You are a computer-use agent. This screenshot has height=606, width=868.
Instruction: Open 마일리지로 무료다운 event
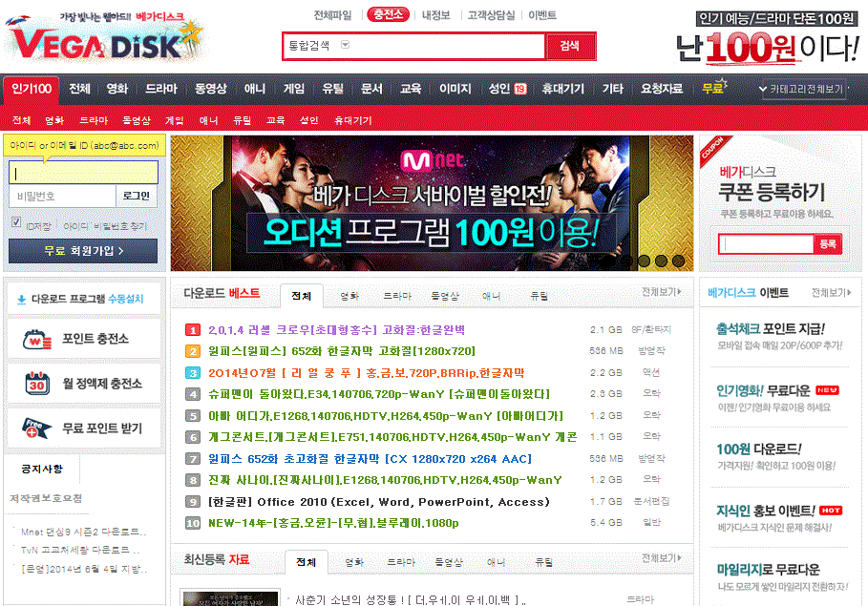pyautogui.click(x=768, y=570)
